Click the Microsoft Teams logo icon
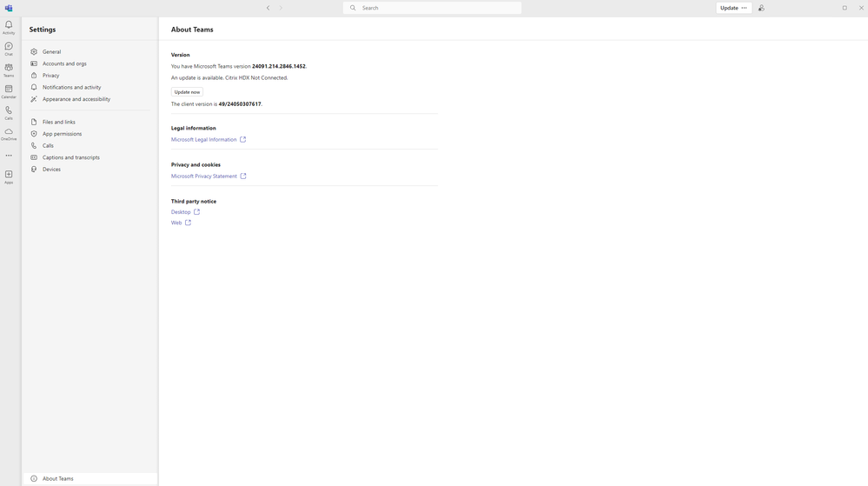This screenshot has height=486, width=868. tap(9, 8)
